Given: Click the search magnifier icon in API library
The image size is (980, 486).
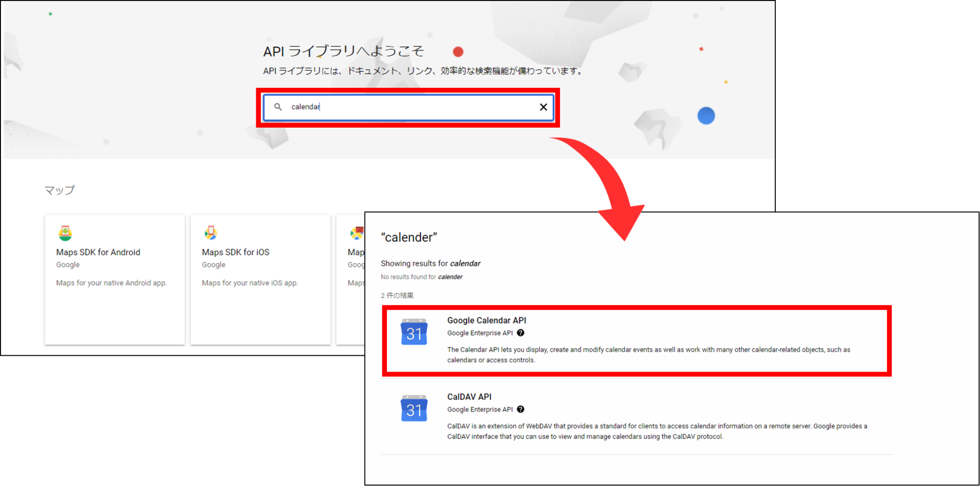Looking at the screenshot, I should pyautogui.click(x=278, y=107).
